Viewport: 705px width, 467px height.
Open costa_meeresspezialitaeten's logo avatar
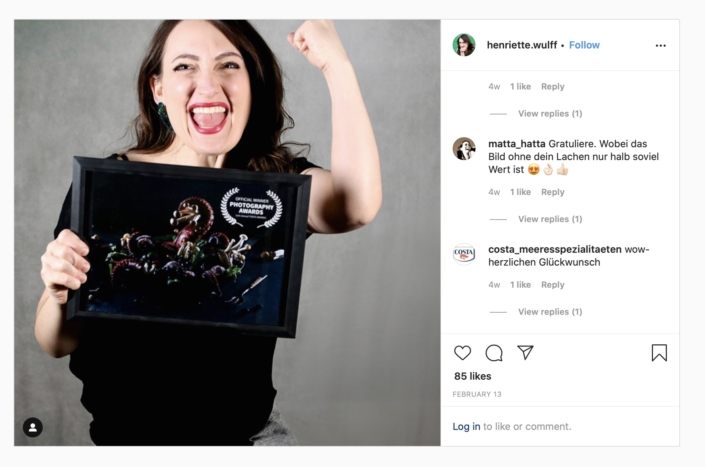tap(464, 254)
